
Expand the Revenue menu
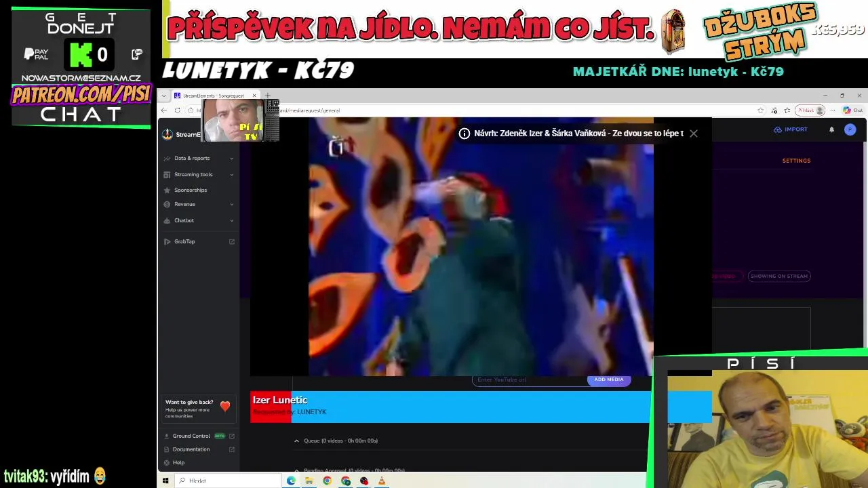(232, 205)
